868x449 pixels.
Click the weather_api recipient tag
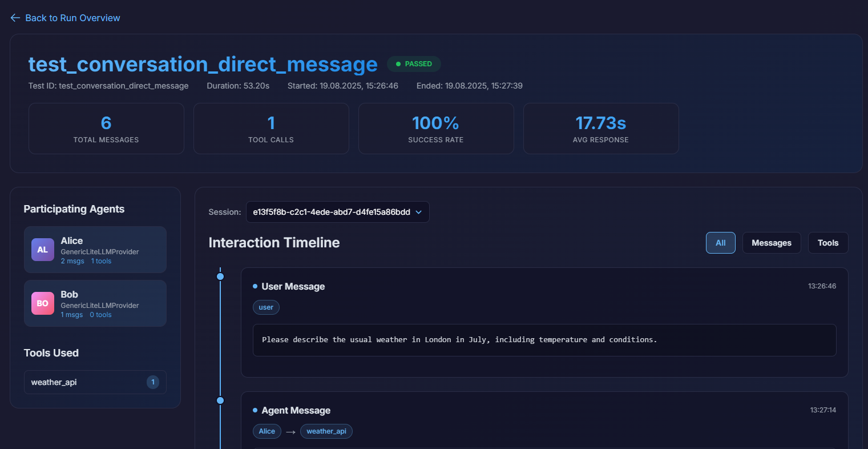[x=326, y=431]
